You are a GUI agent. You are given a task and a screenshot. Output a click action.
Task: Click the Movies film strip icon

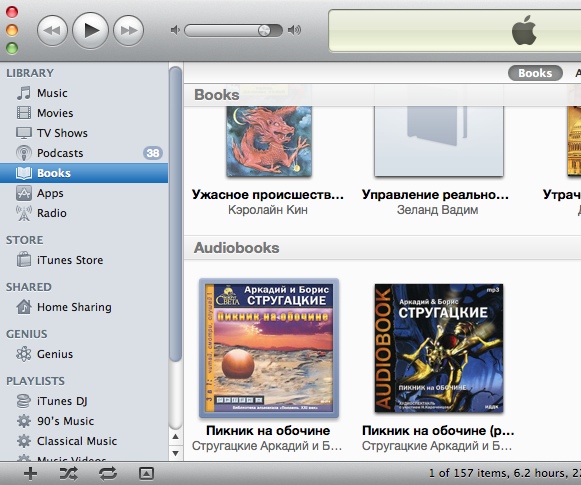[24, 113]
